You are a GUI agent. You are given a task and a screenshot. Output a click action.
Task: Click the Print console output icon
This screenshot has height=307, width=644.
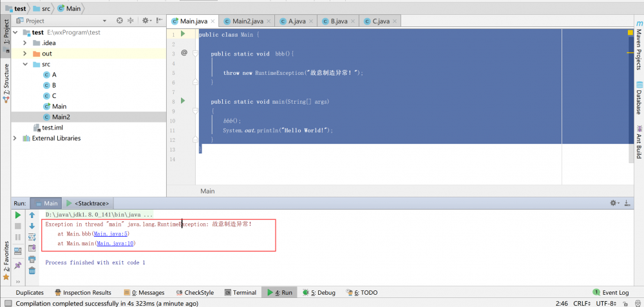coord(32,259)
